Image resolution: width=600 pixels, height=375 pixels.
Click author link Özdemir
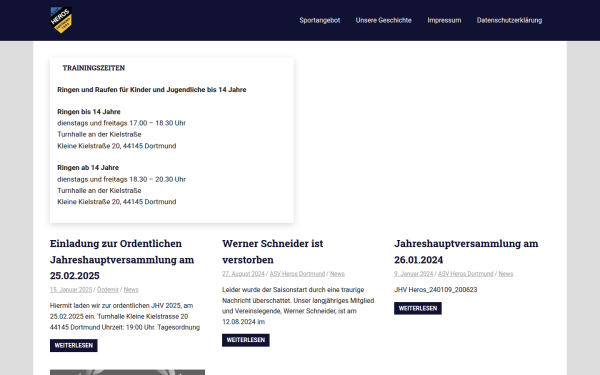click(x=108, y=290)
